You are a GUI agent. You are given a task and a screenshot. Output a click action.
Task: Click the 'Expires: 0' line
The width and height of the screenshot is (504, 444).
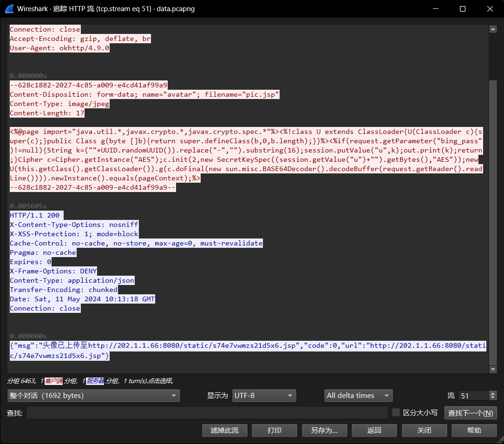(31, 262)
